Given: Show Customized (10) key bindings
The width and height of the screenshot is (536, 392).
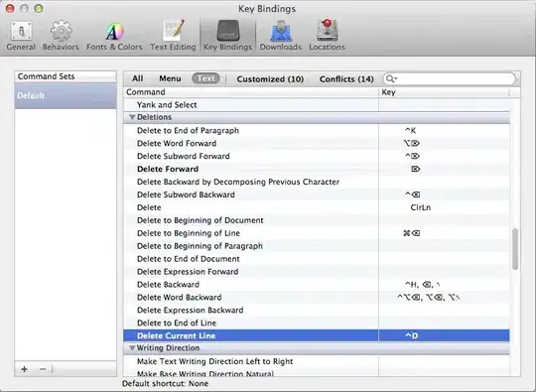Looking at the screenshot, I should (270, 79).
